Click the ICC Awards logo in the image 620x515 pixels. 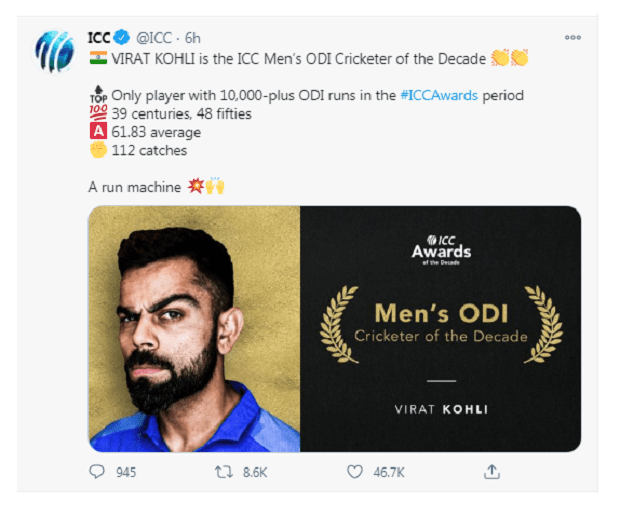(440, 246)
